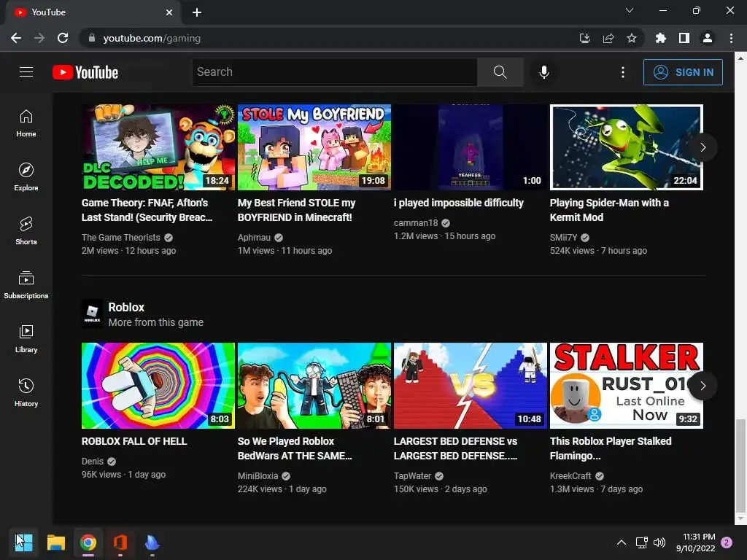Play ROBLOX FALL OF HELL thumbnail

coord(158,386)
